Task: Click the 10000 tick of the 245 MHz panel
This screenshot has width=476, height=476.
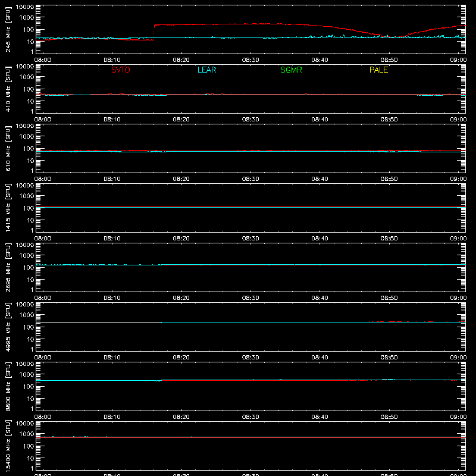Action: pyautogui.click(x=25, y=7)
